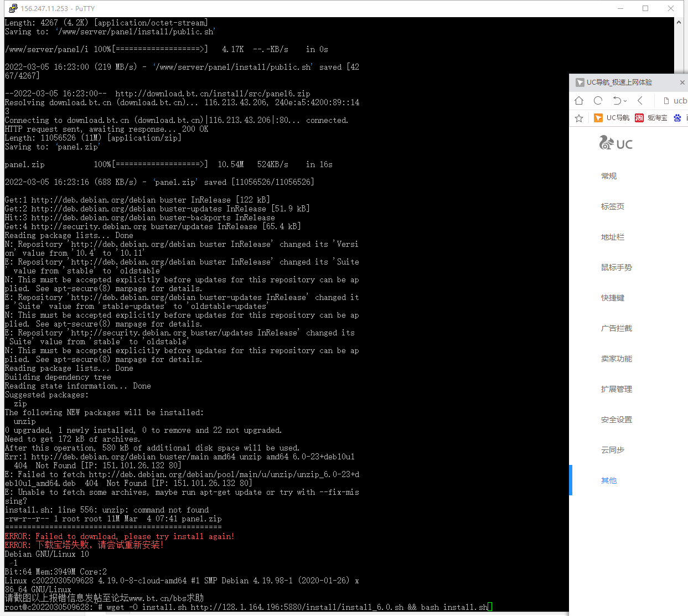Screen dimensions: 688x616
Task: Click the 'Saving to: panel.zip' line
Action: tap(53, 147)
